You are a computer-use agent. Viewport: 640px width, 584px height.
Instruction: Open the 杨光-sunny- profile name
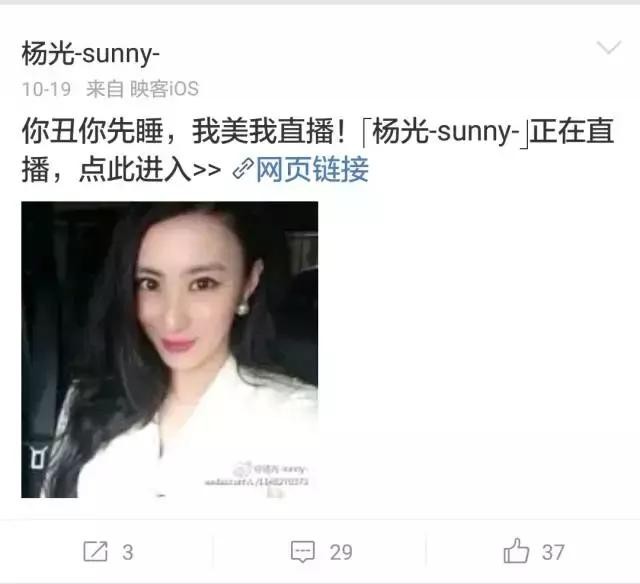90,53
